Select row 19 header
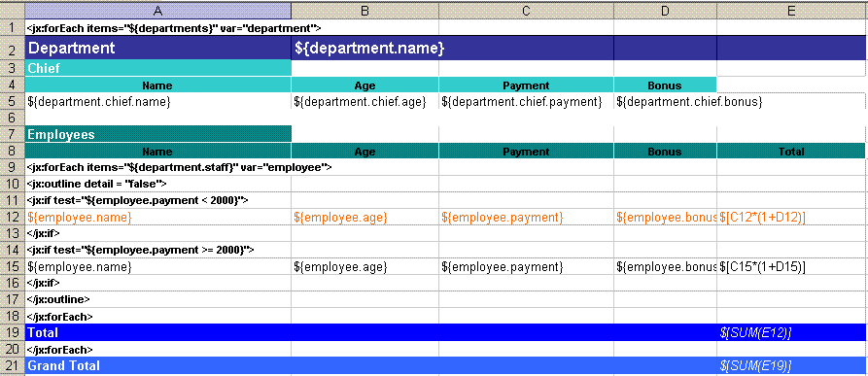 point(13,332)
